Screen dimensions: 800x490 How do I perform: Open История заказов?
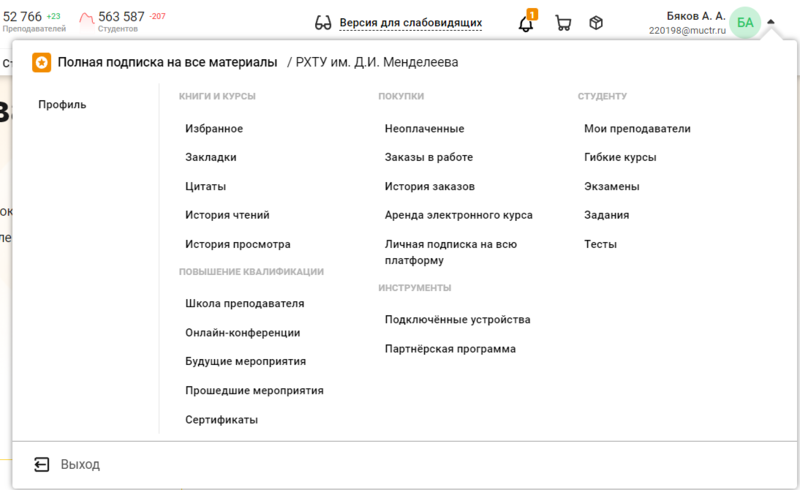(430, 186)
